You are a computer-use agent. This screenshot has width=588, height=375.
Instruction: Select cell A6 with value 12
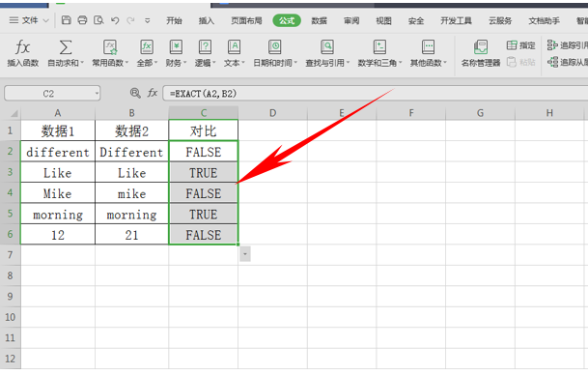click(57, 235)
